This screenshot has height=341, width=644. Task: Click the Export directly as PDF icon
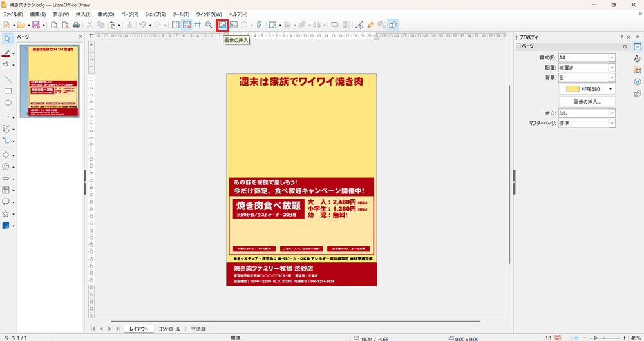click(65, 25)
